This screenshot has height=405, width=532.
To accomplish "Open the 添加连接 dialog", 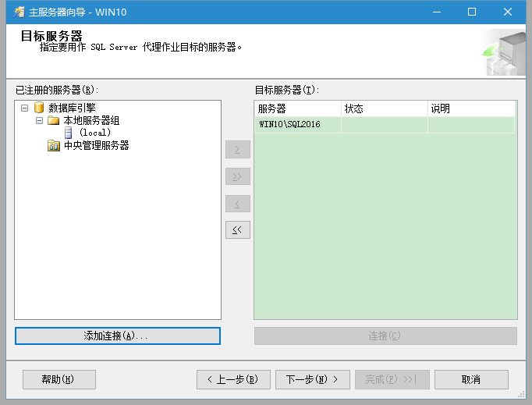I will click(117, 336).
